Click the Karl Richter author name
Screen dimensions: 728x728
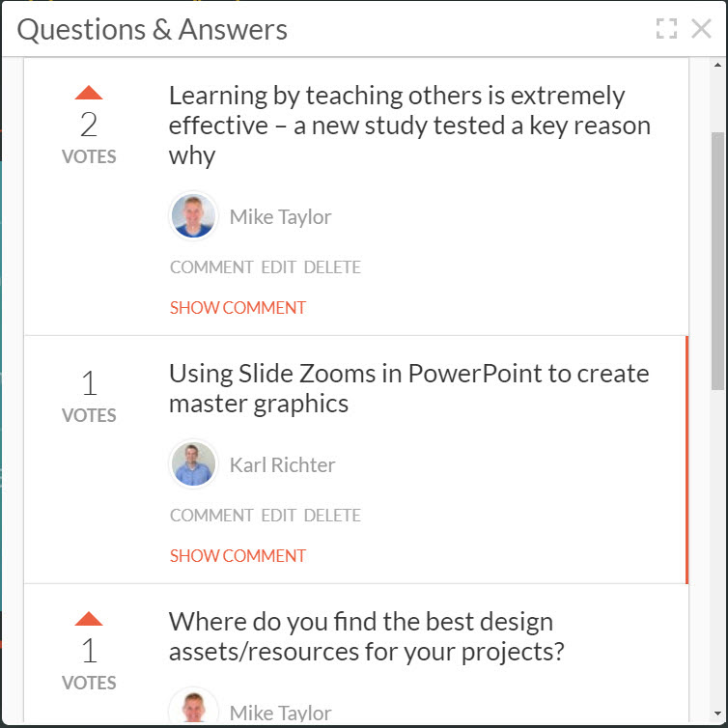(x=282, y=464)
